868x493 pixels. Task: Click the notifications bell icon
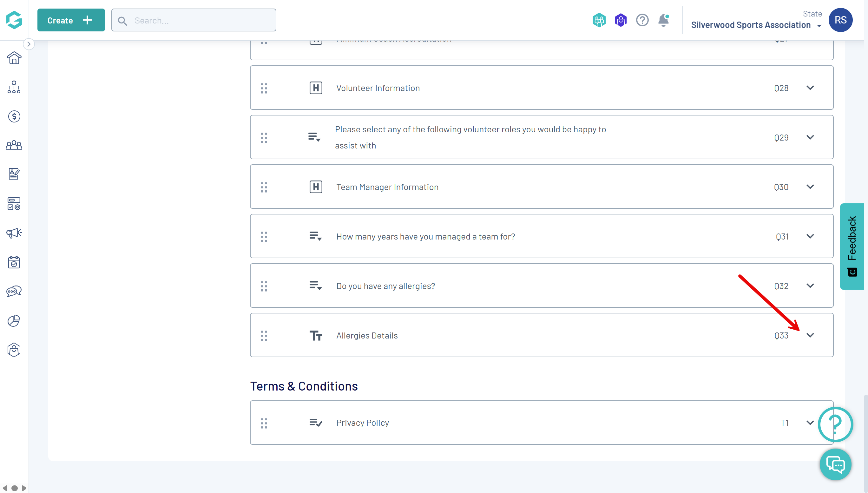(663, 20)
